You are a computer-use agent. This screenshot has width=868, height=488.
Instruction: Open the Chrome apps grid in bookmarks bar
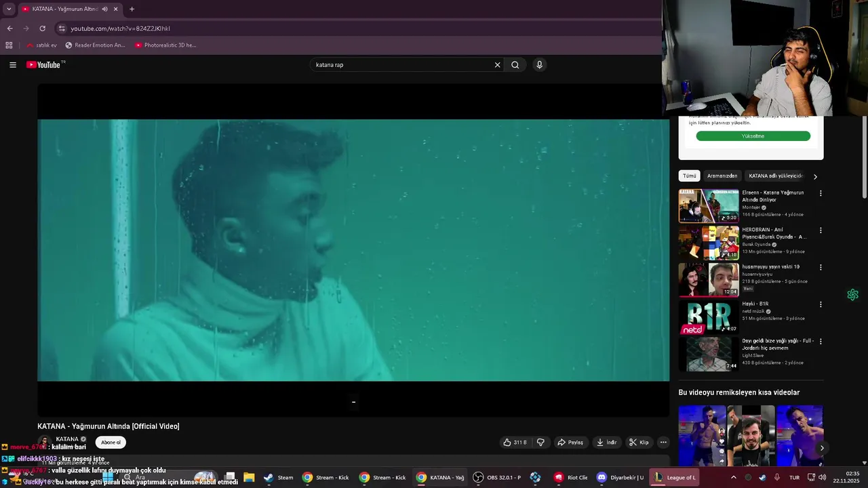point(9,45)
